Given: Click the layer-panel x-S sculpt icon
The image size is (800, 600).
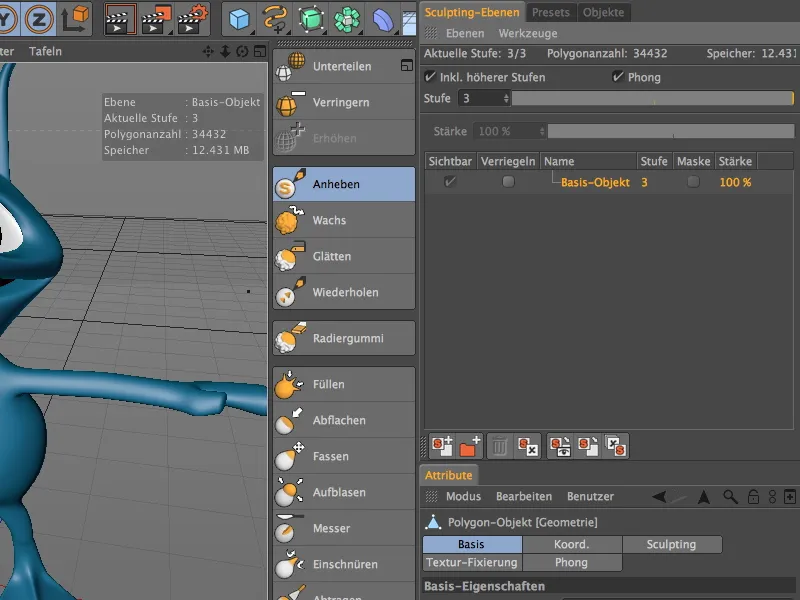Looking at the screenshot, I should point(615,446).
